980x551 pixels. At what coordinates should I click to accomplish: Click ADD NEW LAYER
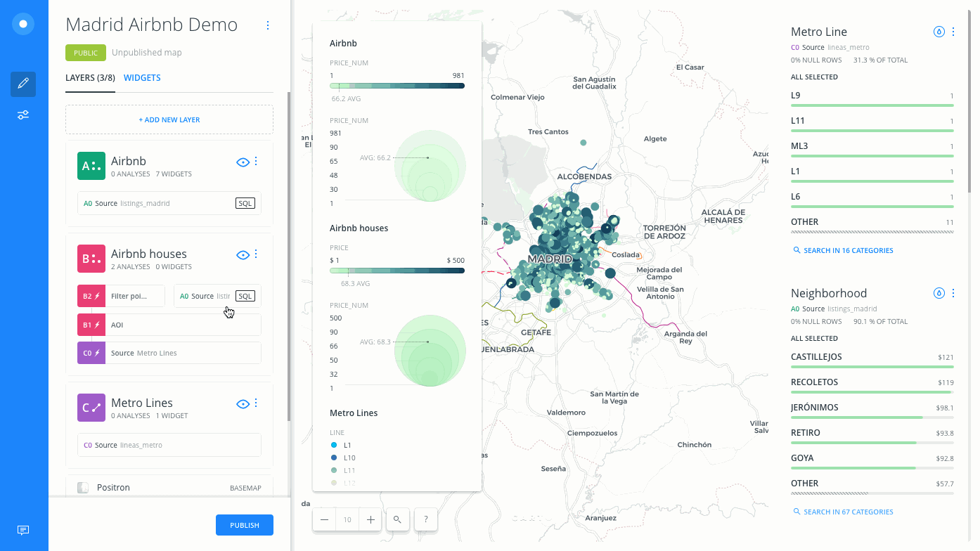(x=169, y=119)
